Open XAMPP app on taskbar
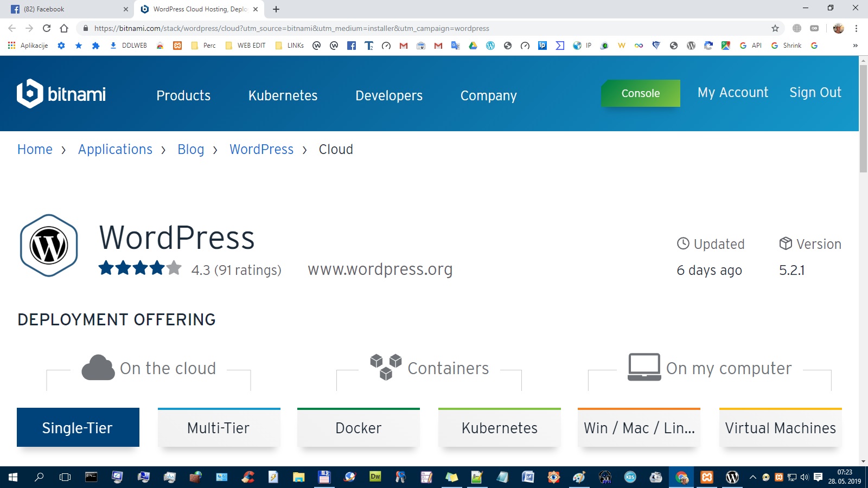 click(x=707, y=477)
